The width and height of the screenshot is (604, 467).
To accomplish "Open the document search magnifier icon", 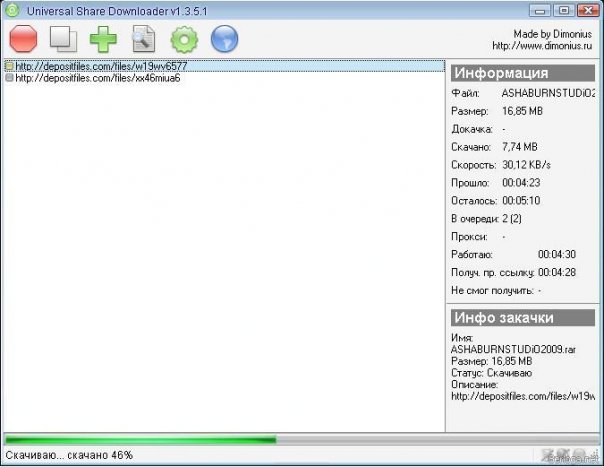I will click(x=144, y=39).
